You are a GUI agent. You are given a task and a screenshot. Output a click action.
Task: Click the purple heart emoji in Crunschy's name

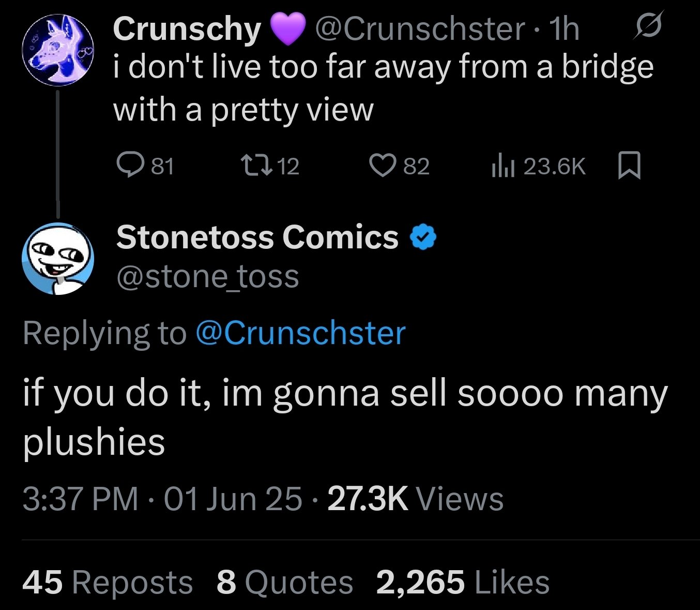[287, 29]
